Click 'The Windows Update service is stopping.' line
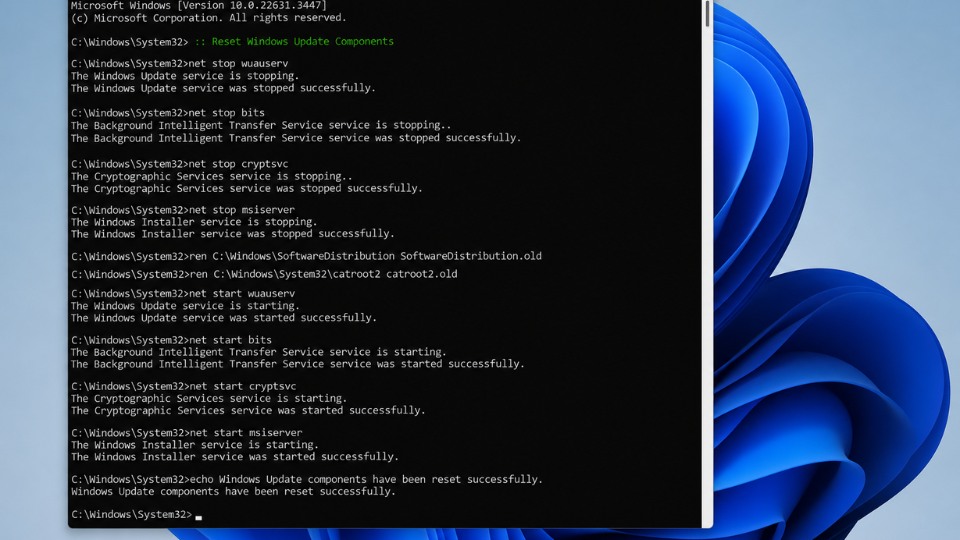 (x=185, y=76)
